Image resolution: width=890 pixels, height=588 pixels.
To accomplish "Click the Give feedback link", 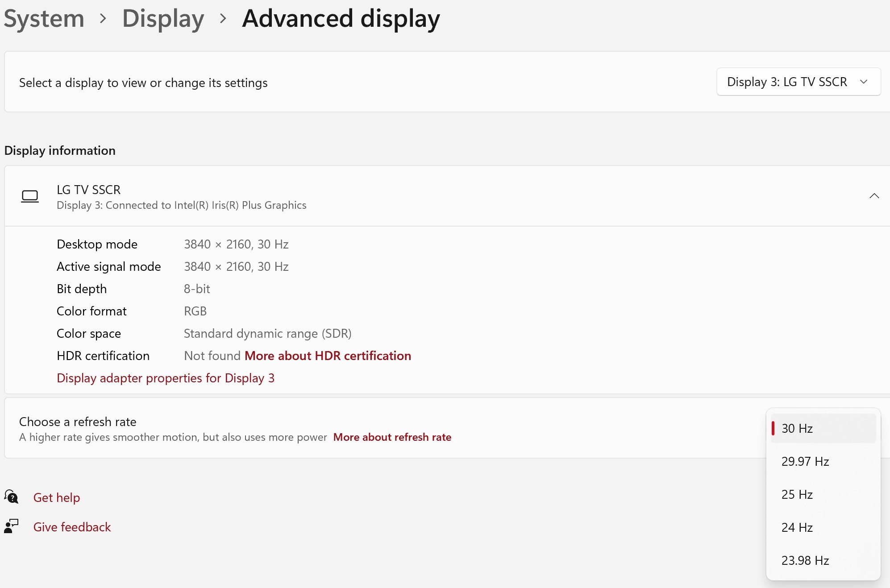I will pos(72,527).
